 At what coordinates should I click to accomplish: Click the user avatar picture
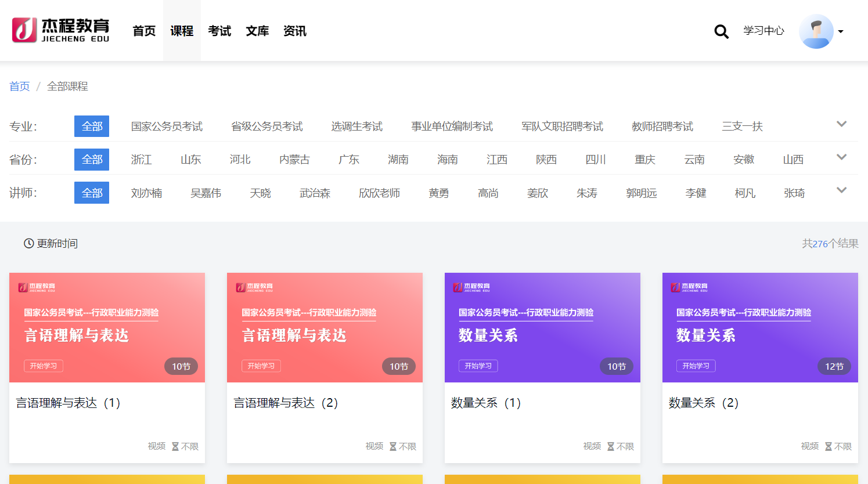pos(816,31)
